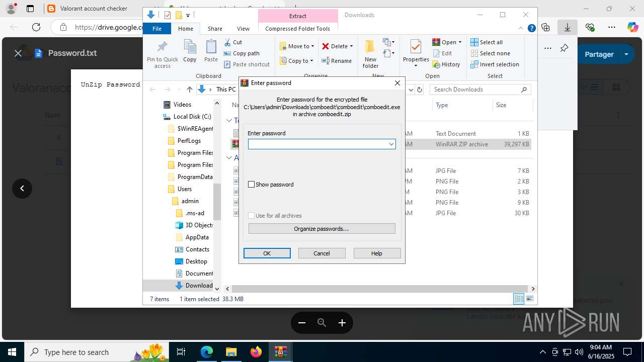Open the Partager button dropdown arrow
This screenshot has height=362, width=644.
[x=626, y=54]
